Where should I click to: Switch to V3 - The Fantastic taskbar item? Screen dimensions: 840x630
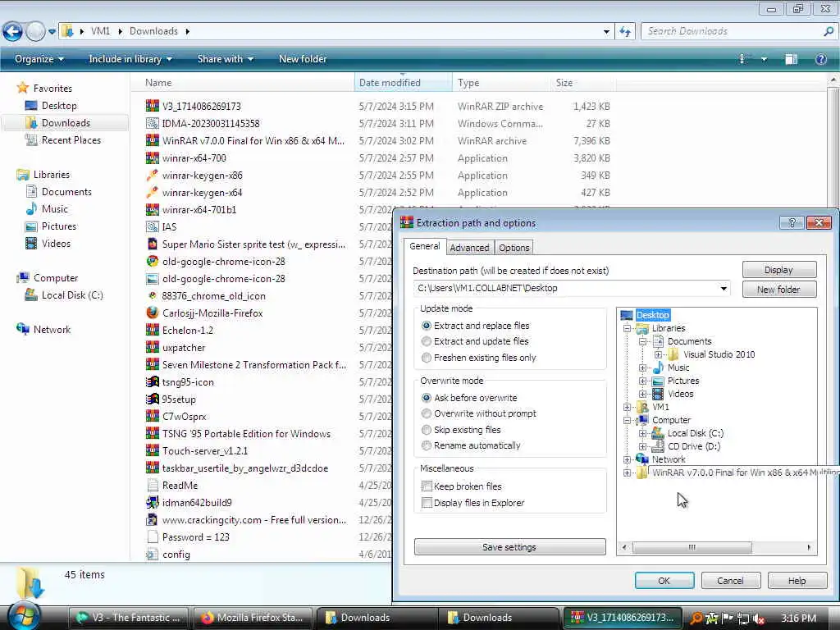129,618
